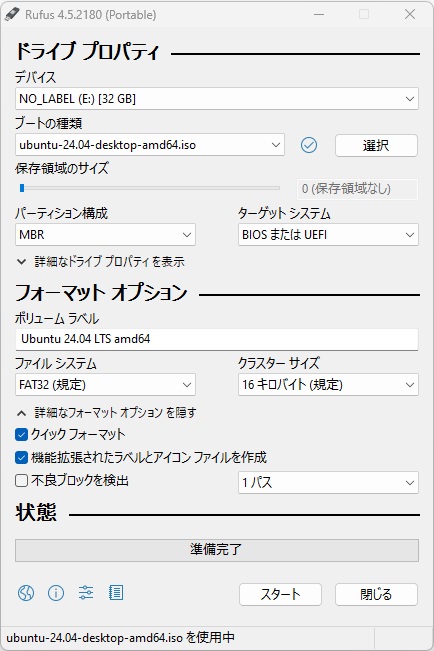Image resolution: width=434 pixels, height=651 pixels.
Task: Open the デバイス dropdown NO_LABEL (E:)
Action: [x=216, y=99]
